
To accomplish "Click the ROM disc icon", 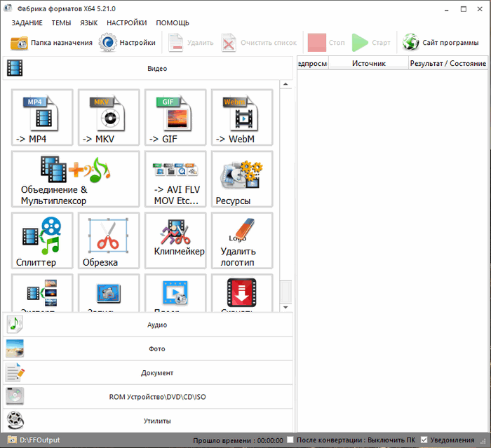I will pyautogui.click(x=15, y=396).
